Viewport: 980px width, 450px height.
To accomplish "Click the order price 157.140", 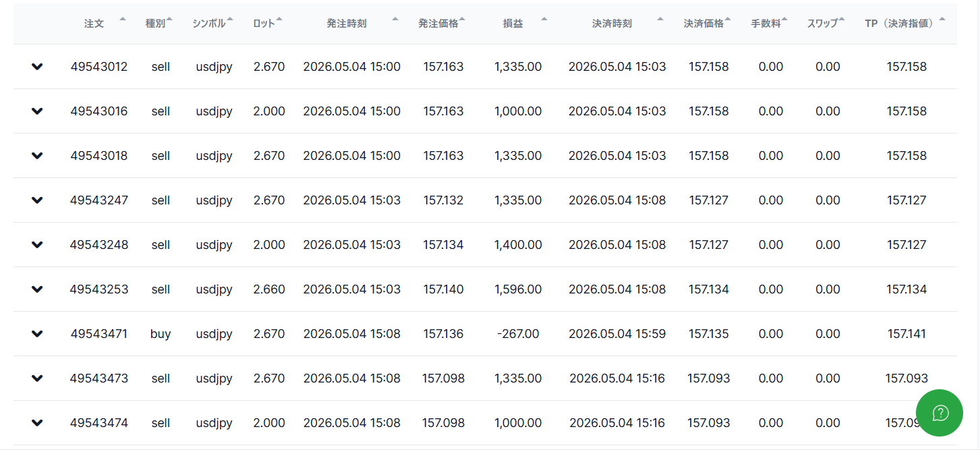I will pos(444,289).
